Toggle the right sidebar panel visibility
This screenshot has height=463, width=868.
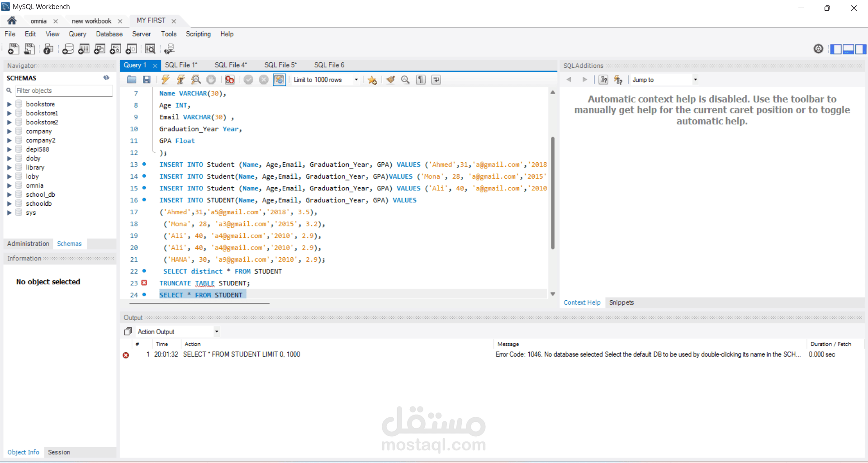click(860, 49)
